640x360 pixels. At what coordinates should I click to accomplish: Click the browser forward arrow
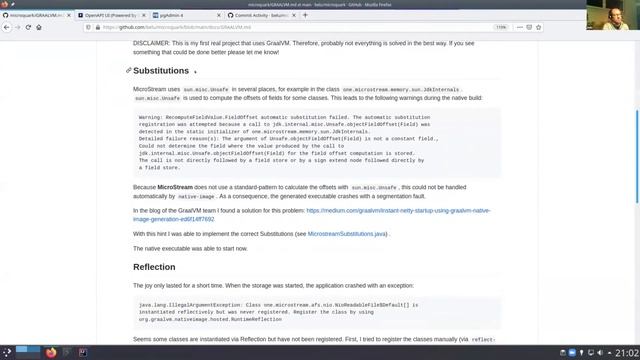[x=18, y=27]
